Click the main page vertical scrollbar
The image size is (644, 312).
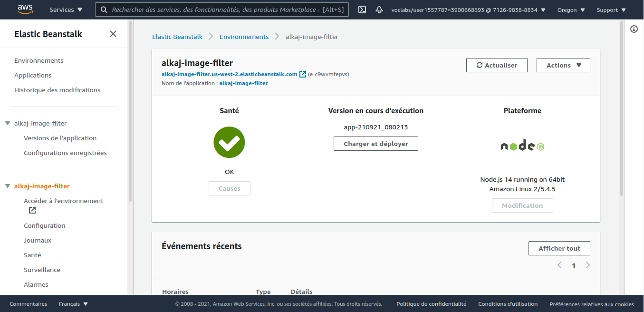coord(622,108)
